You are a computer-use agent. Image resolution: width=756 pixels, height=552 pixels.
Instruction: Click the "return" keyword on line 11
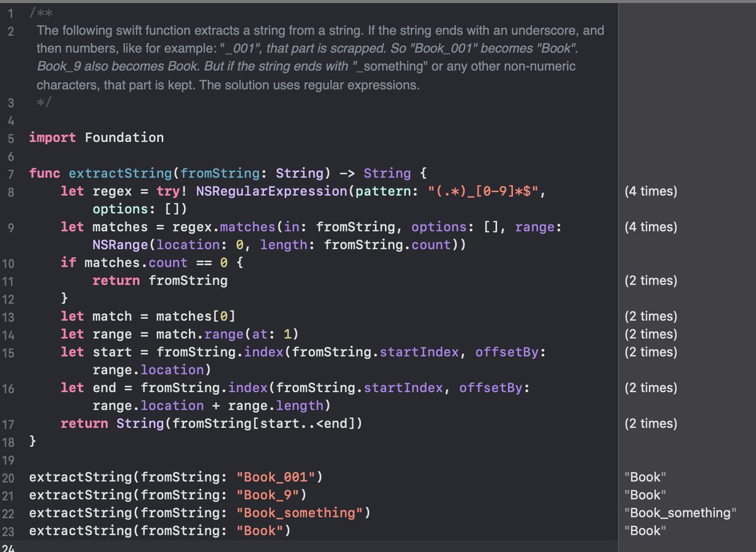[116, 280]
